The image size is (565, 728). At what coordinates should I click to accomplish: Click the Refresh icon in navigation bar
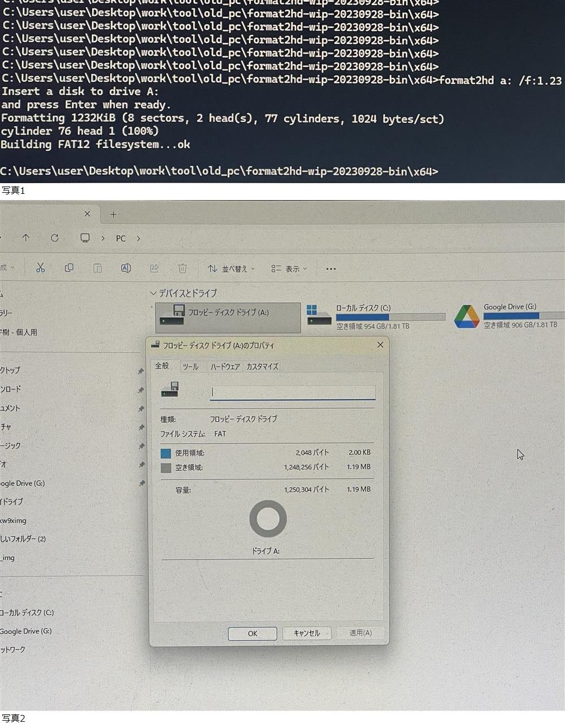pyautogui.click(x=55, y=238)
